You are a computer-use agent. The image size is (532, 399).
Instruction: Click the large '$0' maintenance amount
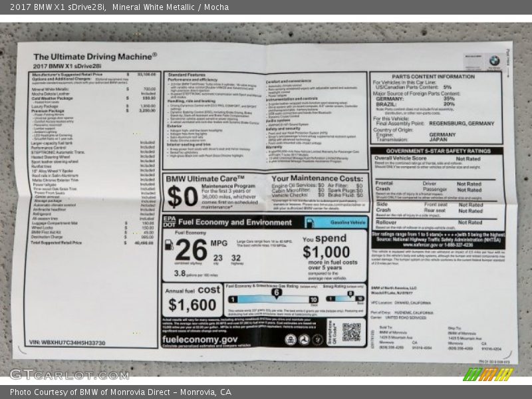(x=182, y=197)
